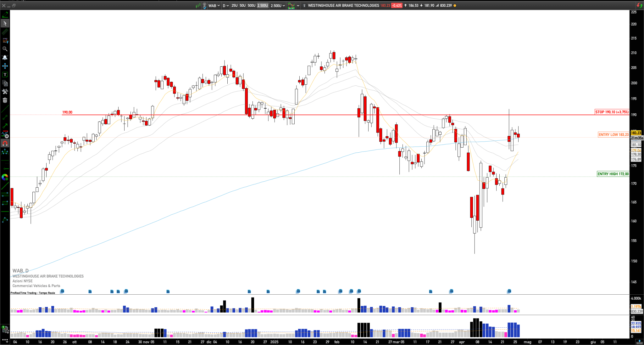Open the D timeframe dropdown
Screen dimensions: 644x345
(x=225, y=5)
